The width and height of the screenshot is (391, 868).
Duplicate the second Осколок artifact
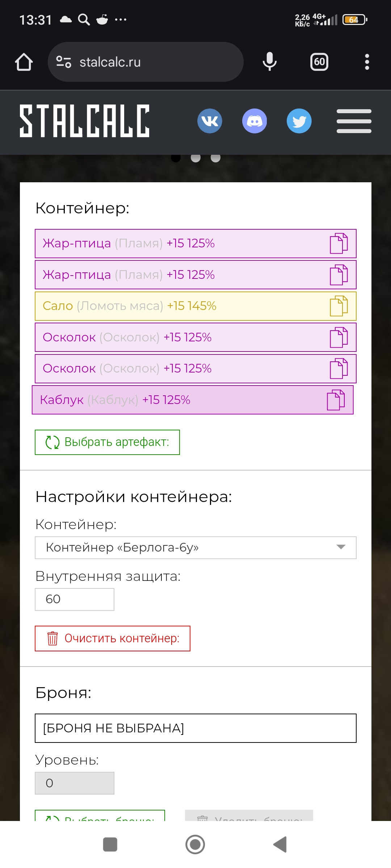(x=339, y=369)
